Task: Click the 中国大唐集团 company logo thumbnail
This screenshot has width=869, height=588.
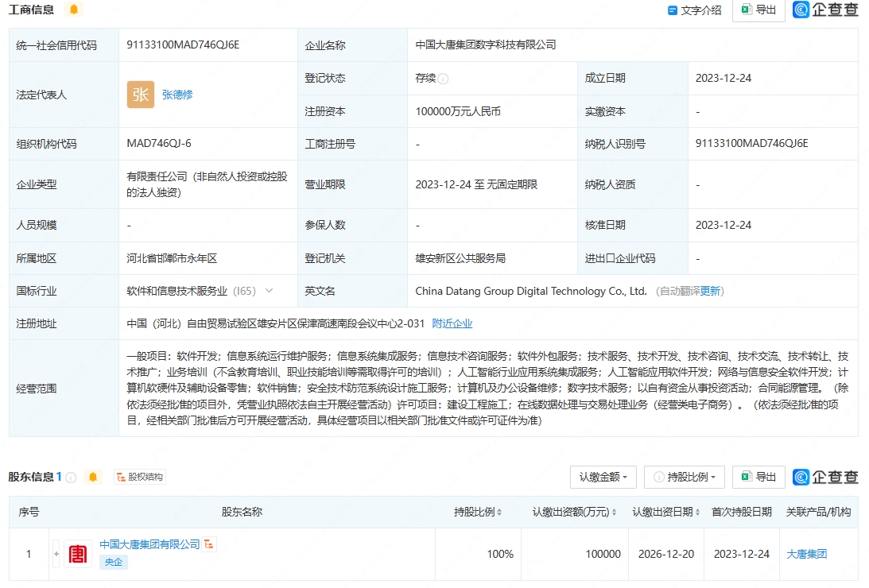Action: [x=78, y=554]
